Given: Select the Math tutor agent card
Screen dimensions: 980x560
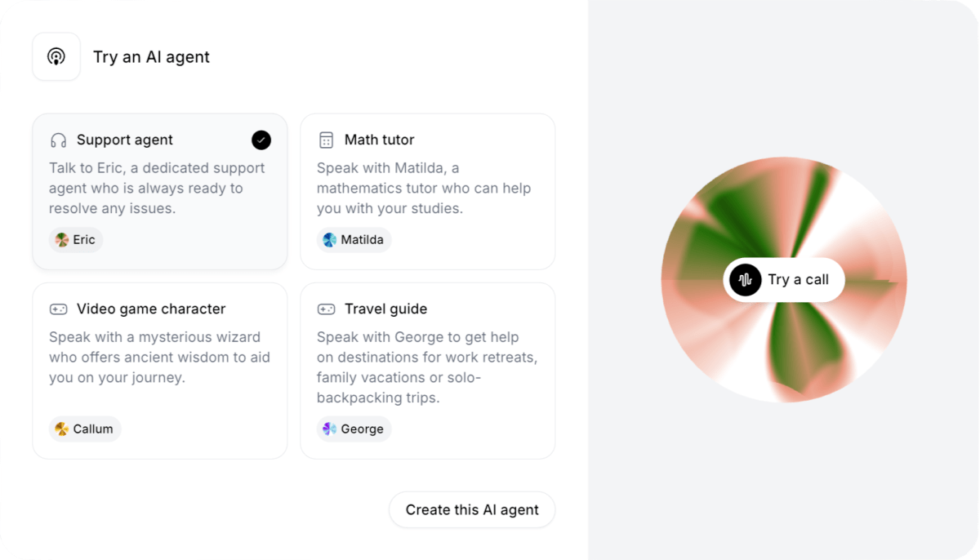Looking at the screenshot, I should (427, 192).
